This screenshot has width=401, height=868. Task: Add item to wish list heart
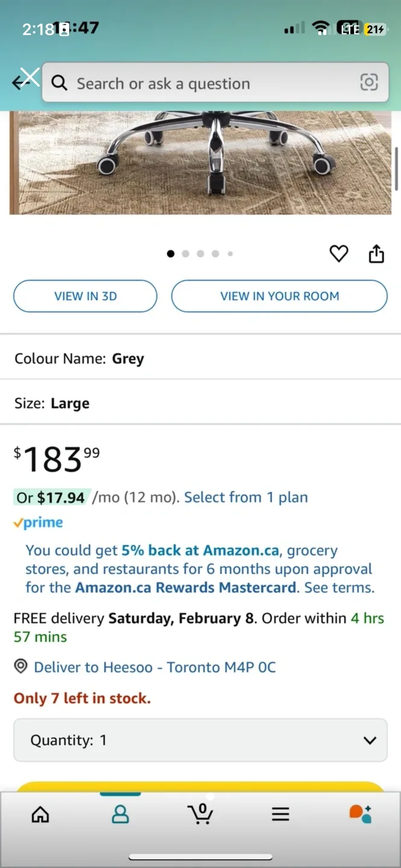[338, 254]
